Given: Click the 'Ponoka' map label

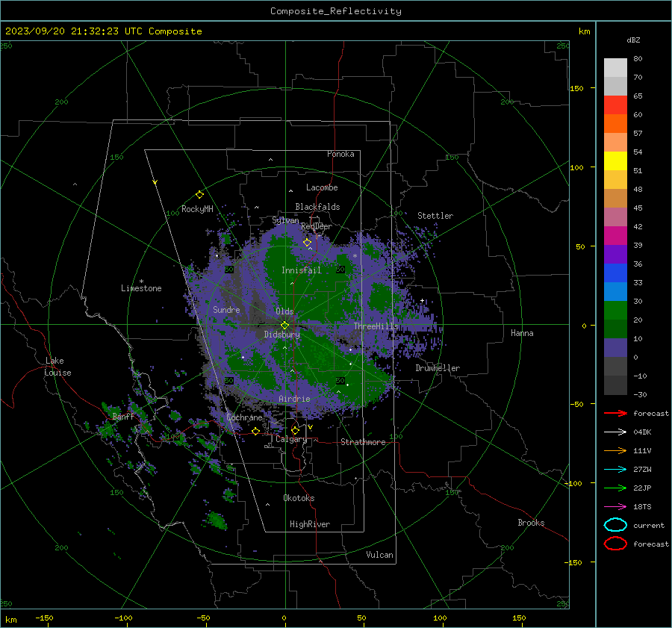Looking at the screenshot, I should (340, 154).
